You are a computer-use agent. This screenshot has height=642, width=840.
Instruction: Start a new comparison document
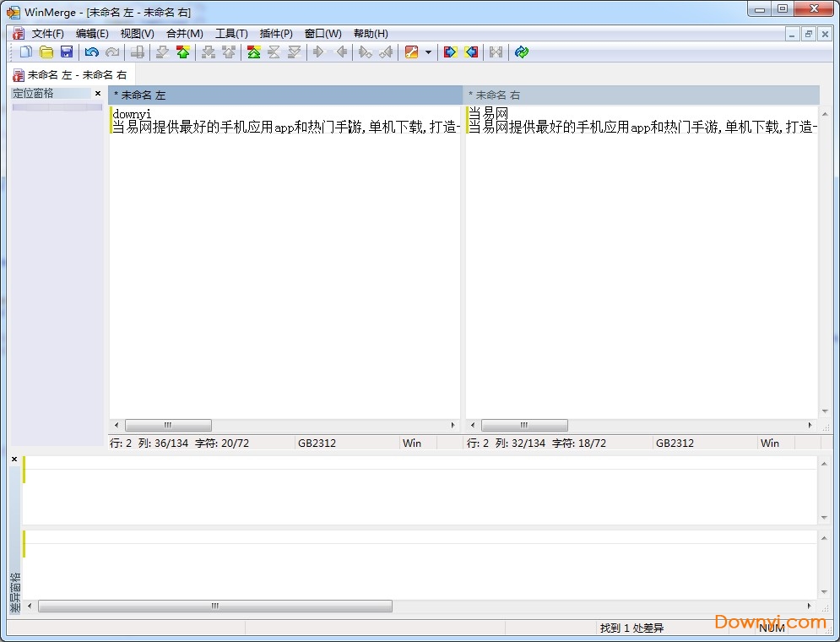coord(26,52)
